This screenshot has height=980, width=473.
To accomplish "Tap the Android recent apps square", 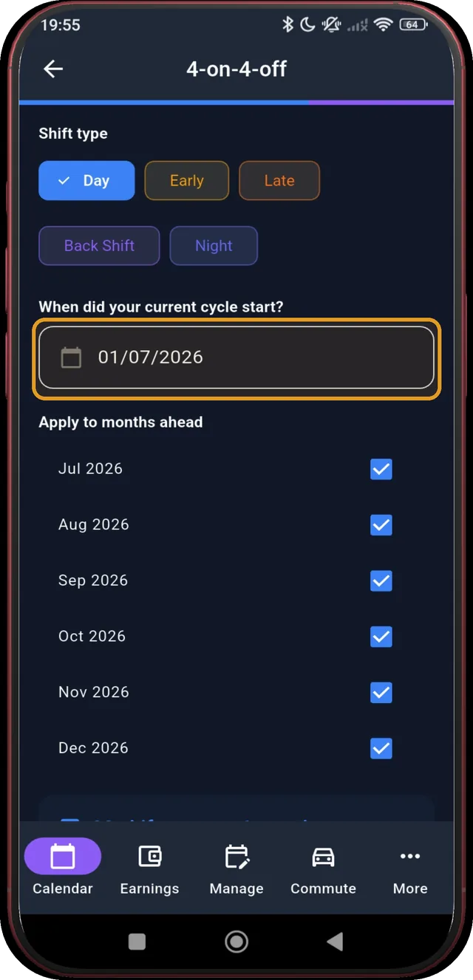I will [x=137, y=941].
